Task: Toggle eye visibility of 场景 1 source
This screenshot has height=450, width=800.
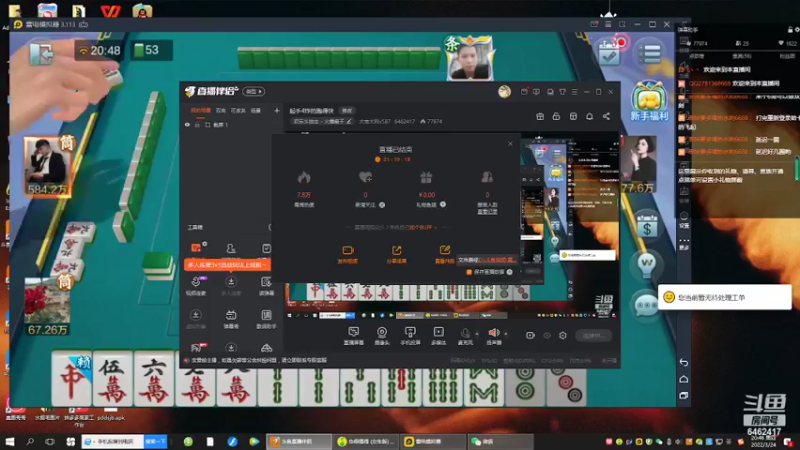Action: pos(187,124)
